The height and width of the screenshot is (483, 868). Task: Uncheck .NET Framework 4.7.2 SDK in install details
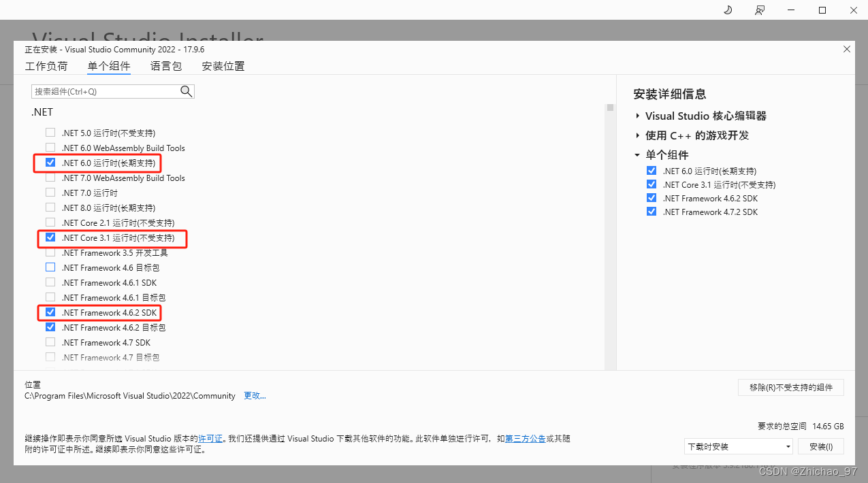[652, 212]
